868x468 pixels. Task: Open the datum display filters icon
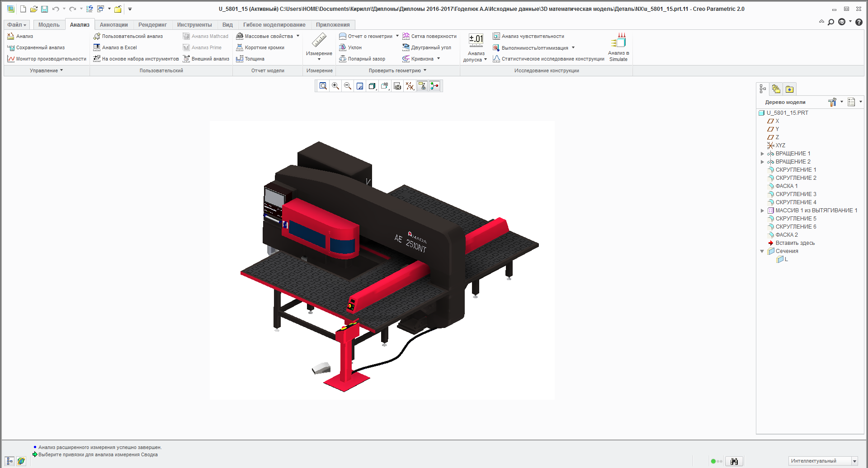[410, 86]
